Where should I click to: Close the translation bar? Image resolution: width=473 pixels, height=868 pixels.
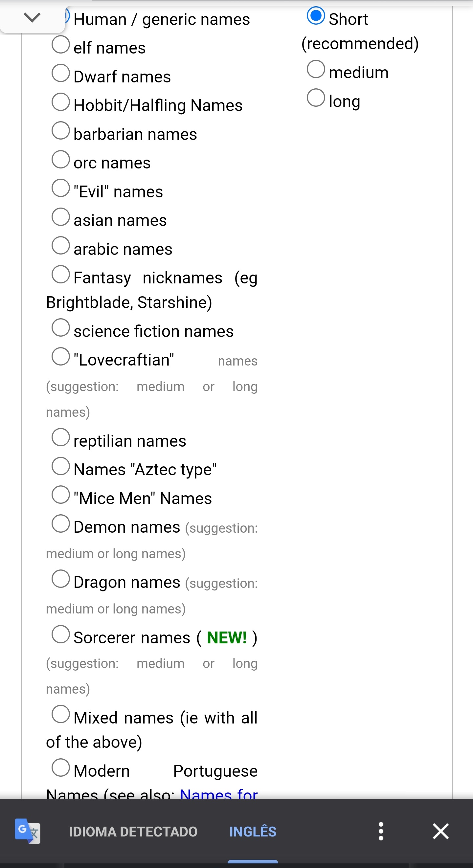pyautogui.click(x=440, y=831)
